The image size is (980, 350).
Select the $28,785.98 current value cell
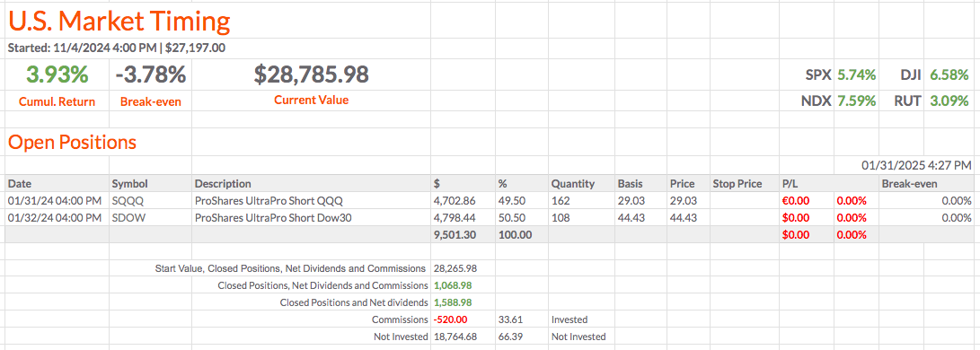[x=312, y=74]
